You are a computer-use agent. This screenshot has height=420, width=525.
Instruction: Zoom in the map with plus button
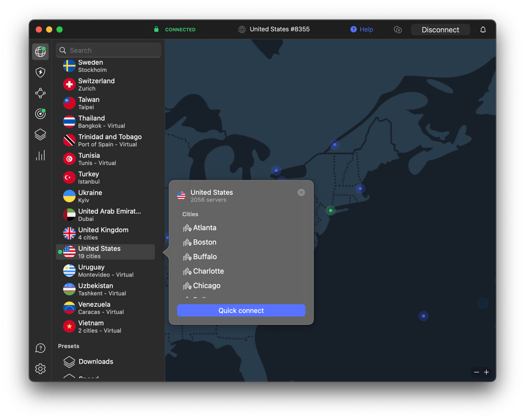pos(487,372)
